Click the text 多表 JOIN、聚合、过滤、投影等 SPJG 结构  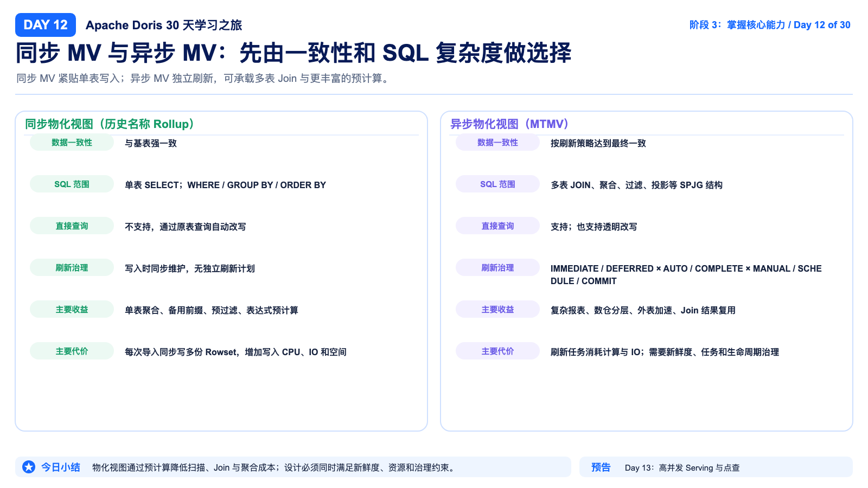(x=636, y=185)
